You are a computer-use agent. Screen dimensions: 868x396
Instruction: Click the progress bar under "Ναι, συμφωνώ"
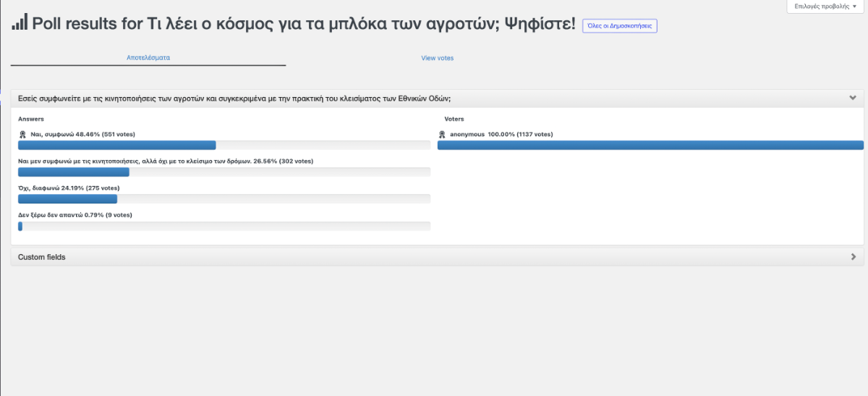(x=224, y=146)
